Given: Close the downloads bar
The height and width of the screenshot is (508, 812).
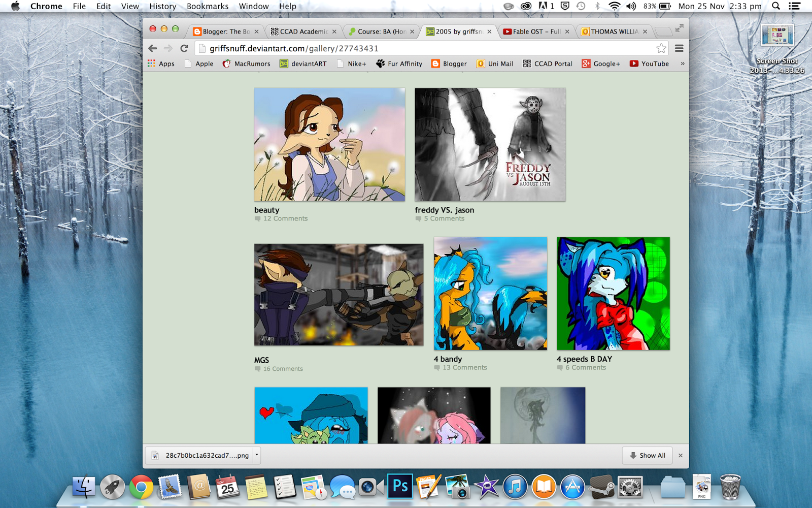Looking at the screenshot, I should [x=681, y=455].
